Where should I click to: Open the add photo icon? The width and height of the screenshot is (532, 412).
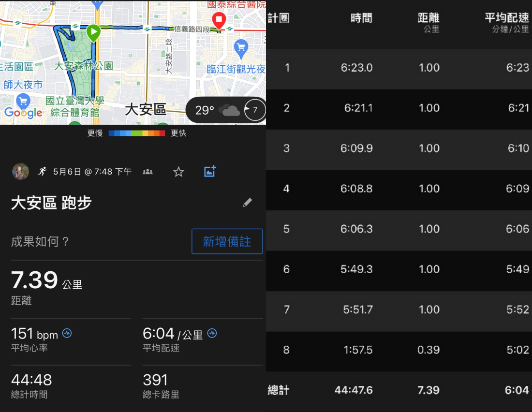coord(210,171)
